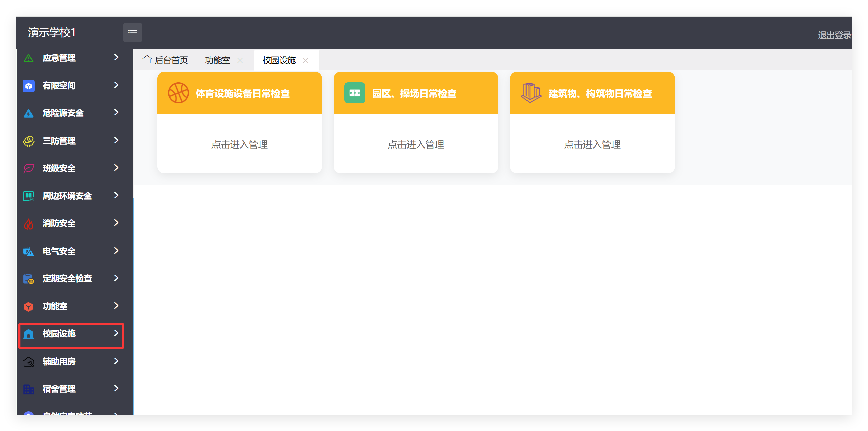Expand the 危险源安全 menu chevron
Screen dimensions: 868x431
(x=116, y=113)
